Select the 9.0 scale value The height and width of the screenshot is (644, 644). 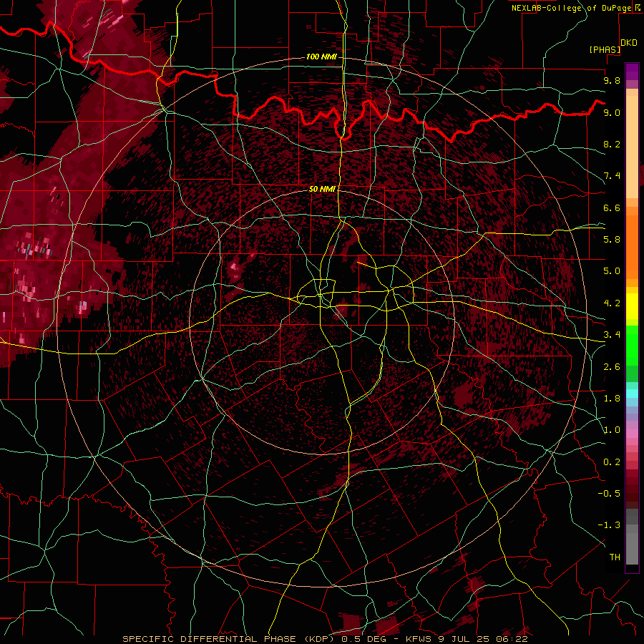tap(612, 112)
